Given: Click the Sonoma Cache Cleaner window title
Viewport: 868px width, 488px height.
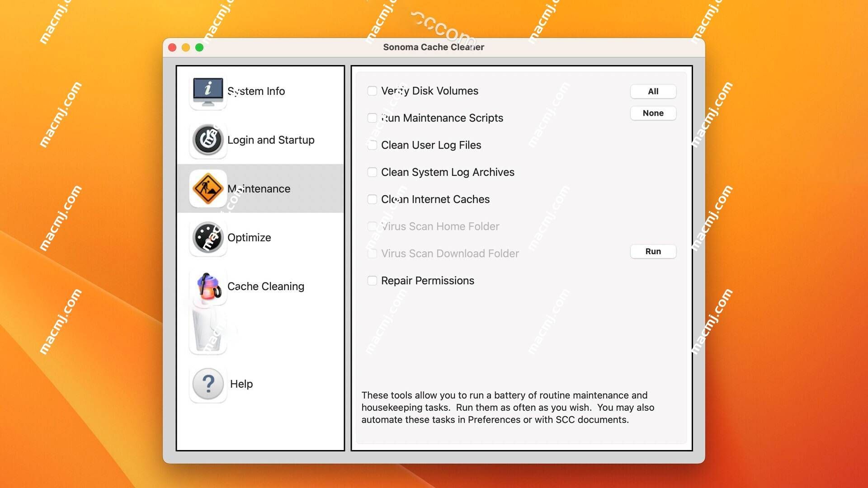Looking at the screenshot, I should 434,47.
